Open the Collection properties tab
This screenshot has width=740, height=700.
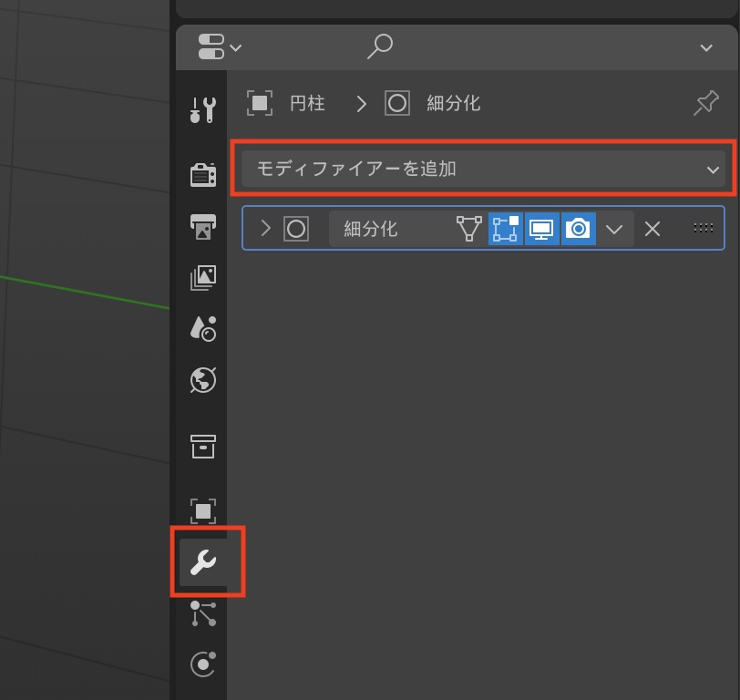click(x=202, y=446)
